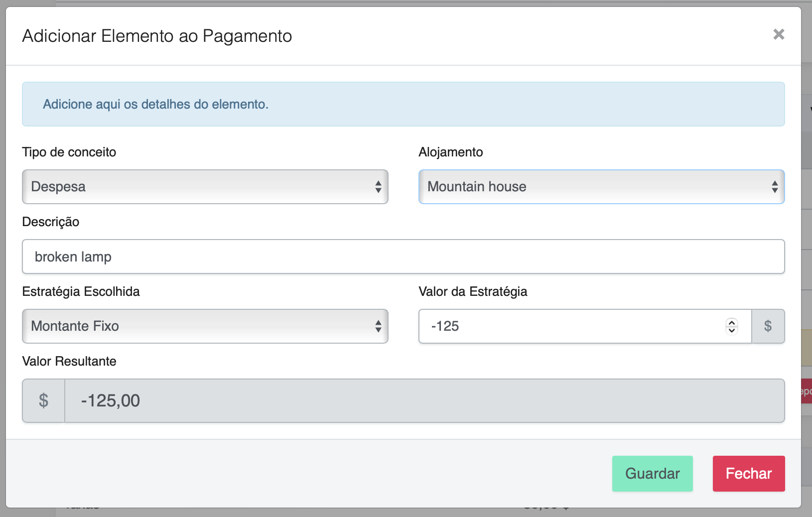Click the blue info banner about element details
The height and width of the screenshot is (517, 812).
[x=403, y=104]
